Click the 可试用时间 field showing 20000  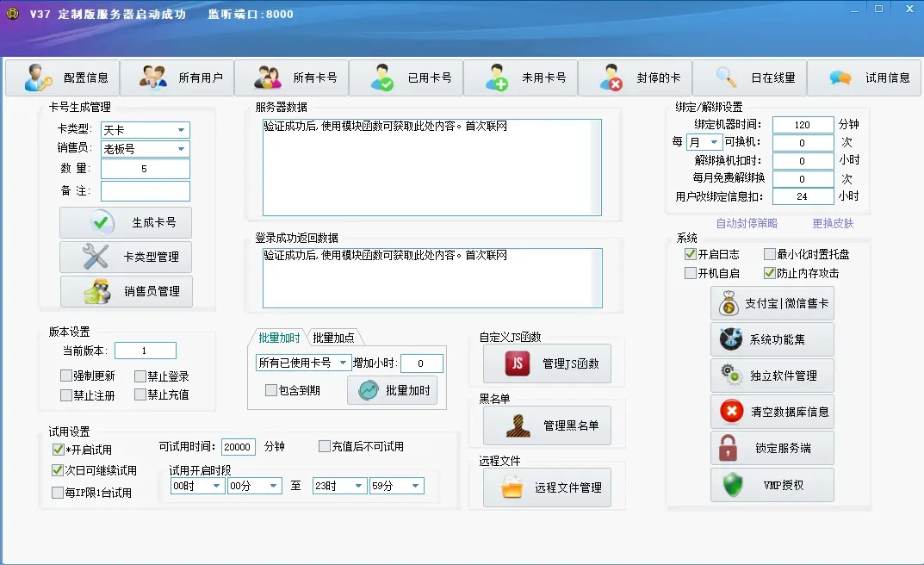[x=238, y=447]
